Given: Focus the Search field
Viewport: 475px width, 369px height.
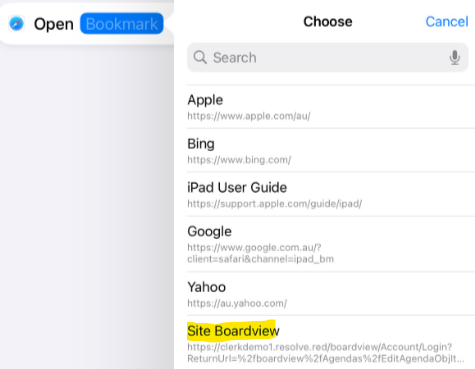Looking at the screenshot, I should tap(327, 57).
